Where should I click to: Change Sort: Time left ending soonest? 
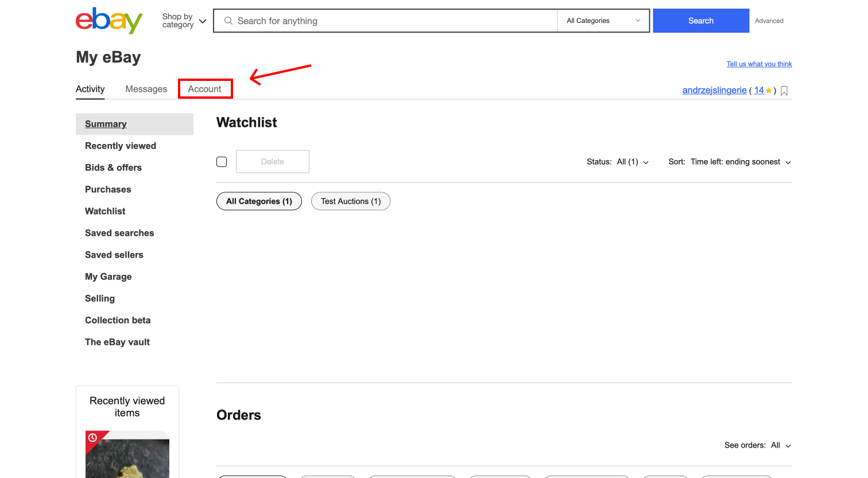(730, 162)
